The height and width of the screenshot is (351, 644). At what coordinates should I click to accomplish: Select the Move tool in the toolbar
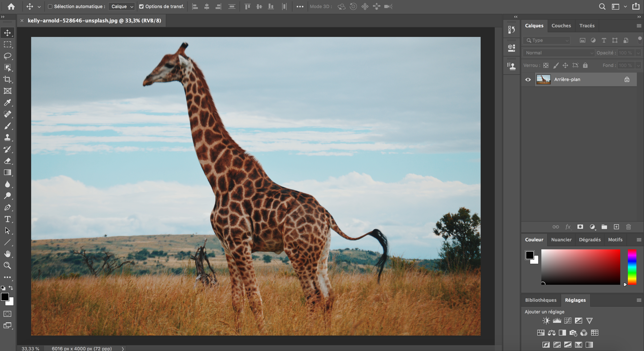[x=7, y=33]
